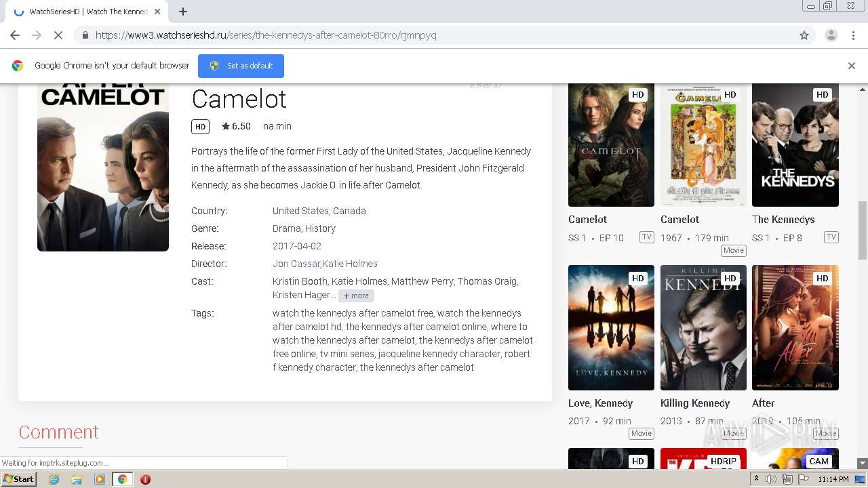
Task: Click the TV badge under The Kennedys
Action: (831, 237)
